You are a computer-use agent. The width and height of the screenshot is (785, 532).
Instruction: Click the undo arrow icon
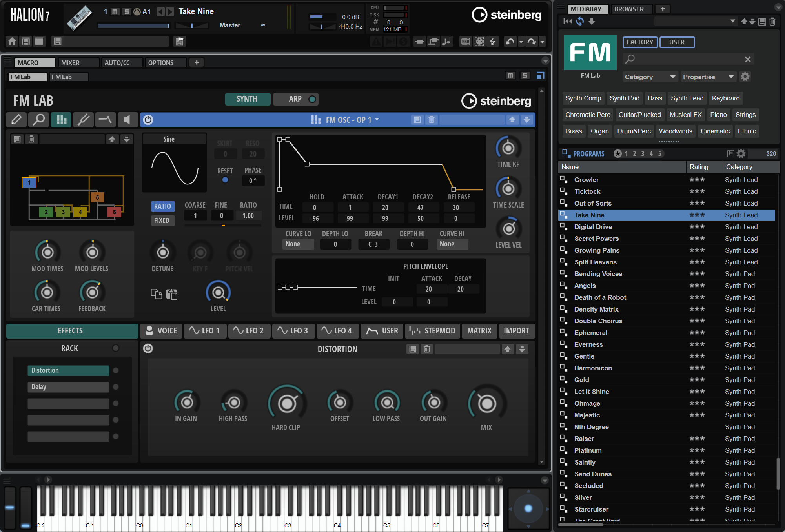coord(510,41)
